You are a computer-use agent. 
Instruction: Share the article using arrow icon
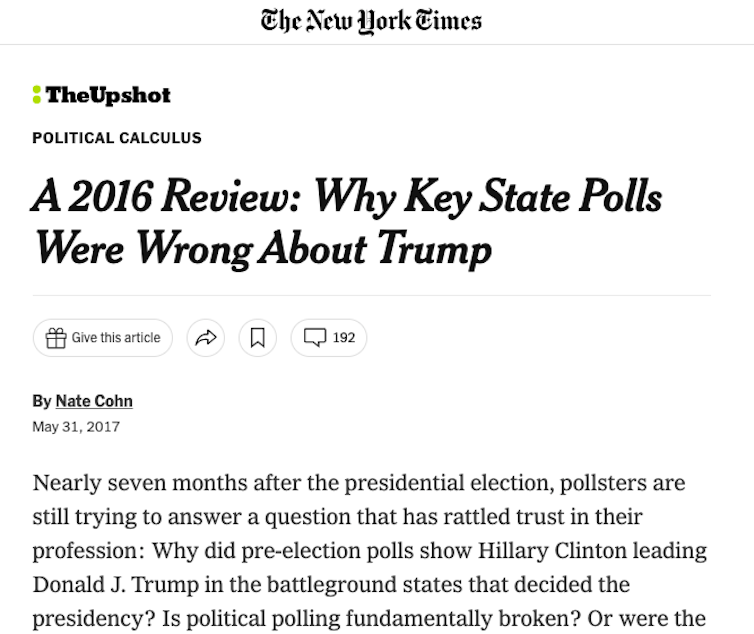[206, 338]
